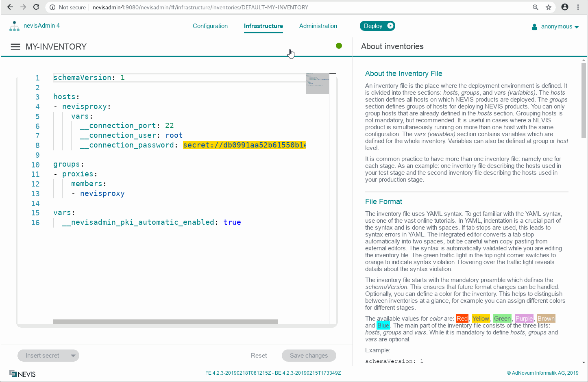
Task: Click the nevisAdmin 4 logo icon
Action: (14, 26)
